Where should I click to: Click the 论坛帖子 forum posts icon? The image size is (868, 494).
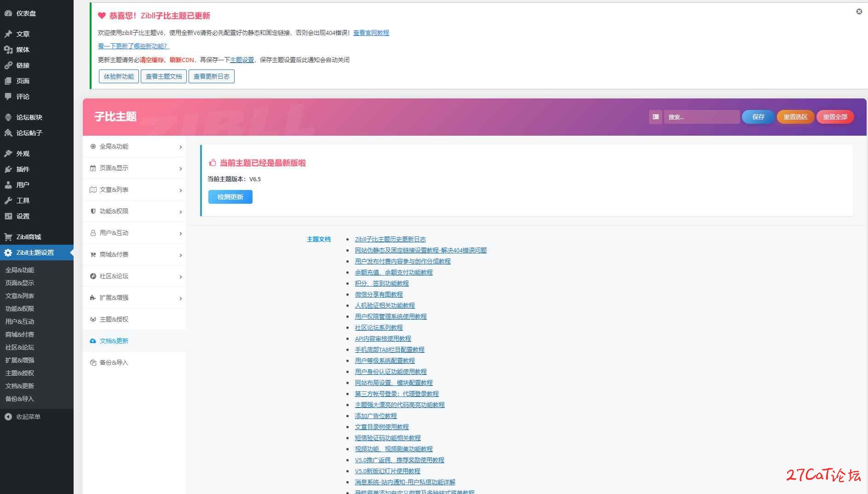click(8, 133)
